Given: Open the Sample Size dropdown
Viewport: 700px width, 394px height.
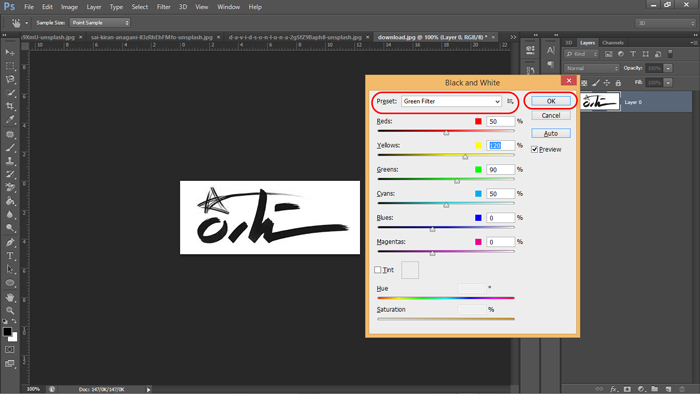Looking at the screenshot, I should (100, 23).
